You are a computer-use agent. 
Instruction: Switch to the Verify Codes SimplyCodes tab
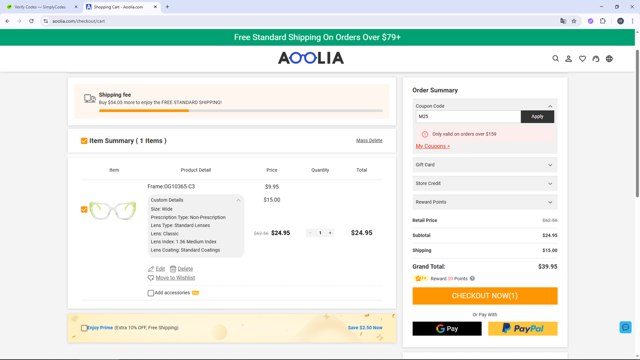coord(41,7)
